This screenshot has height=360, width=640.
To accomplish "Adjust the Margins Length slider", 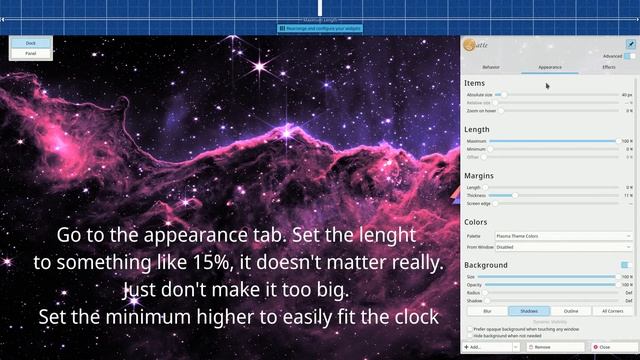I will [551, 188].
